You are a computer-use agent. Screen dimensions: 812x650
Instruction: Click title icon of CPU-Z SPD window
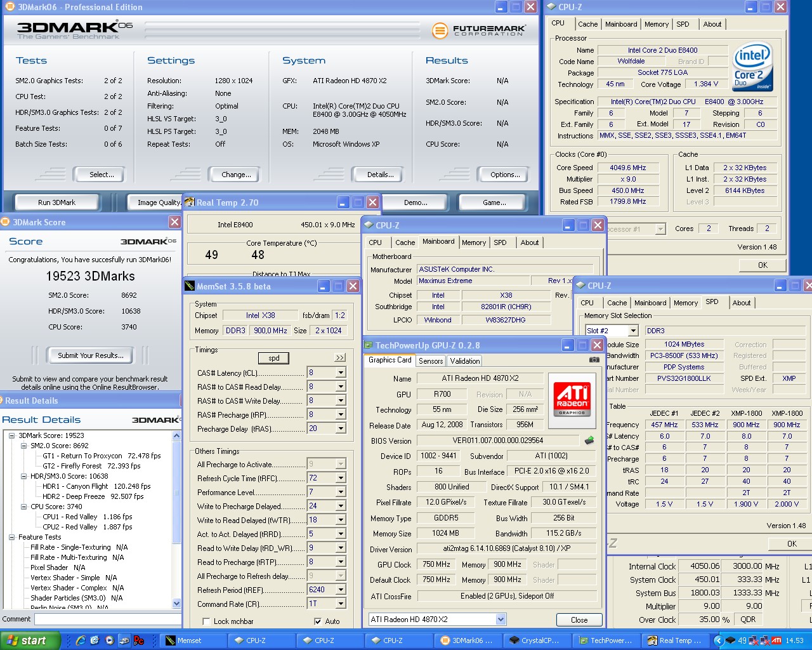(x=580, y=286)
